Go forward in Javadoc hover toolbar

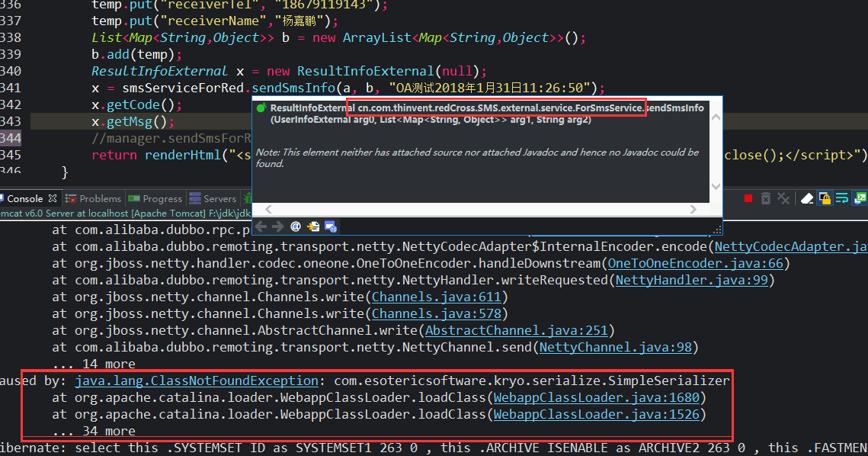click(278, 226)
